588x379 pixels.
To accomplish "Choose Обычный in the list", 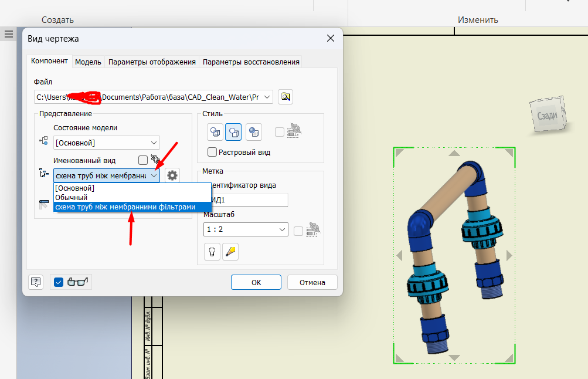I will [132, 197].
